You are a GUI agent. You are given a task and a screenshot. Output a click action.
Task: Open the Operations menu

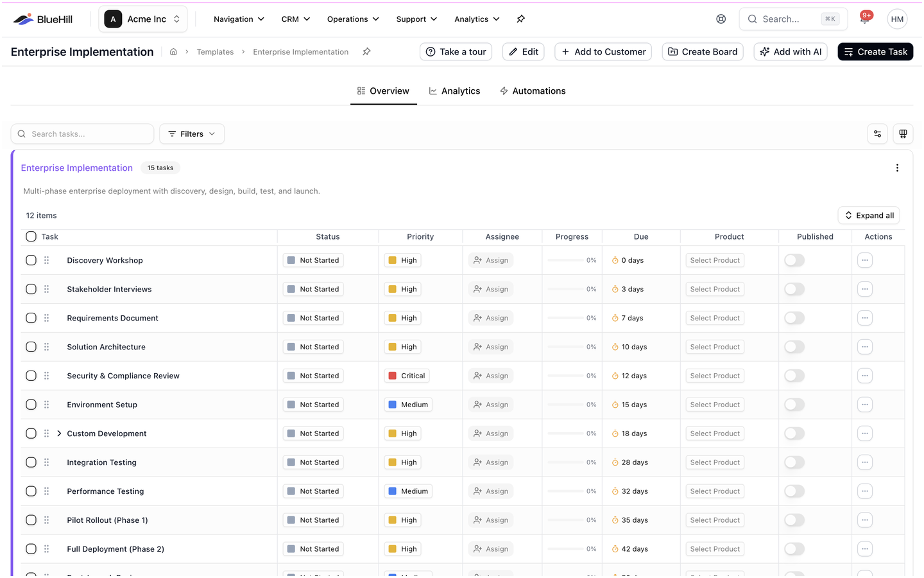pos(353,19)
